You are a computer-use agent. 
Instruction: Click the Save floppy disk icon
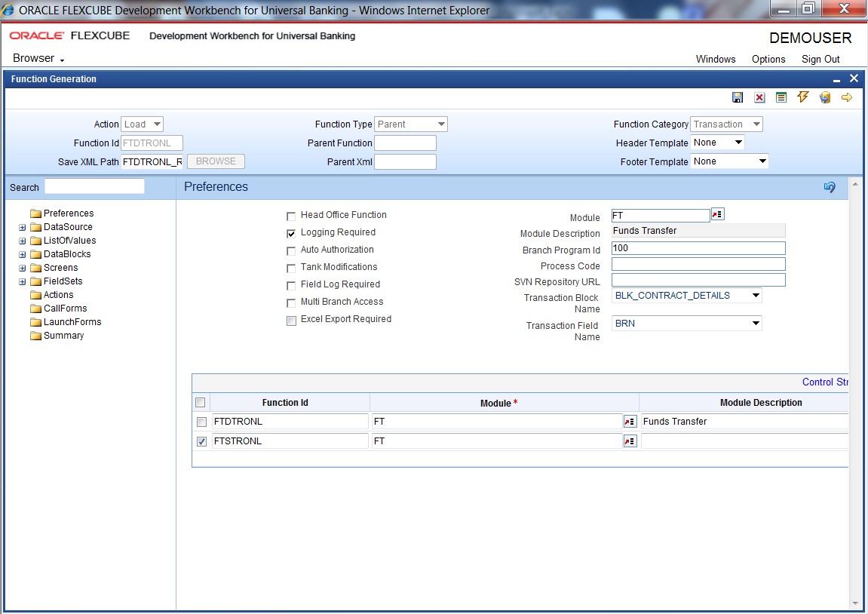pyautogui.click(x=738, y=98)
